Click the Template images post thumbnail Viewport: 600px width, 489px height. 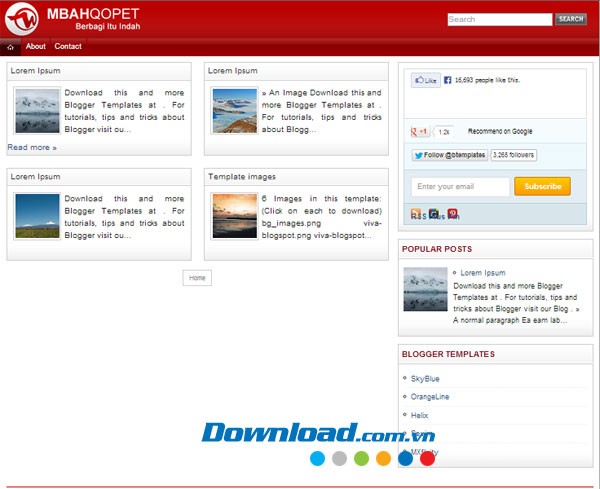click(x=234, y=216)
